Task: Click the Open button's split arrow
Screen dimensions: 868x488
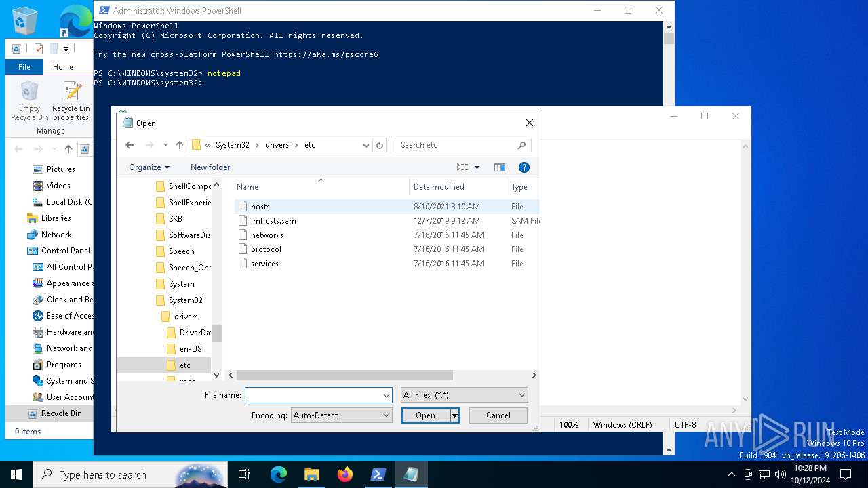Action: [x=455, y=415]
